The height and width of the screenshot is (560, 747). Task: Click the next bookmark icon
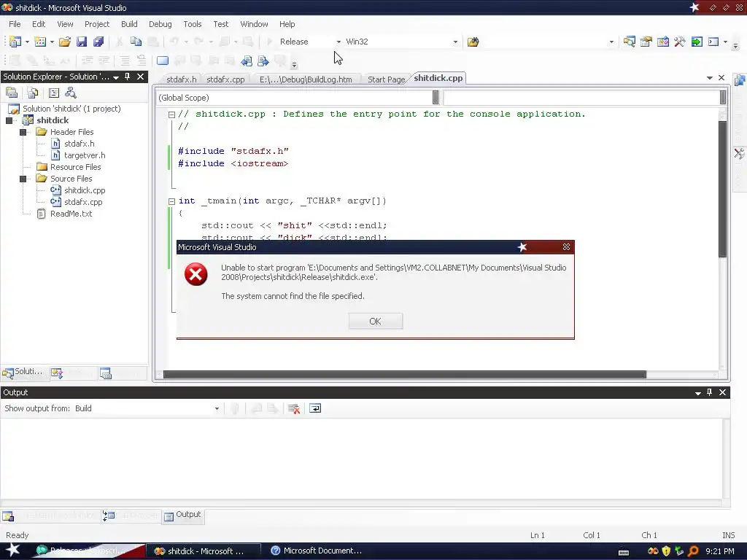(263, 61)
